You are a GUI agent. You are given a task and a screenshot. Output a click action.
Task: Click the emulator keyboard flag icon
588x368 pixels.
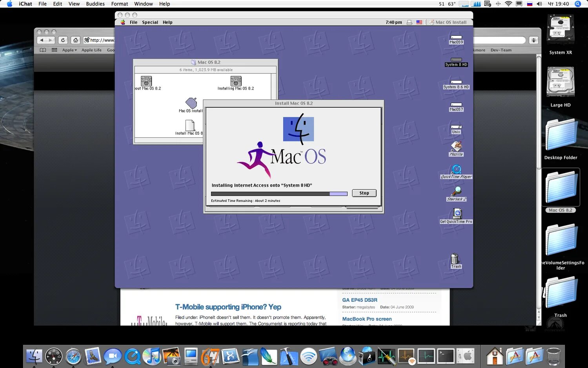click(419, 22)
